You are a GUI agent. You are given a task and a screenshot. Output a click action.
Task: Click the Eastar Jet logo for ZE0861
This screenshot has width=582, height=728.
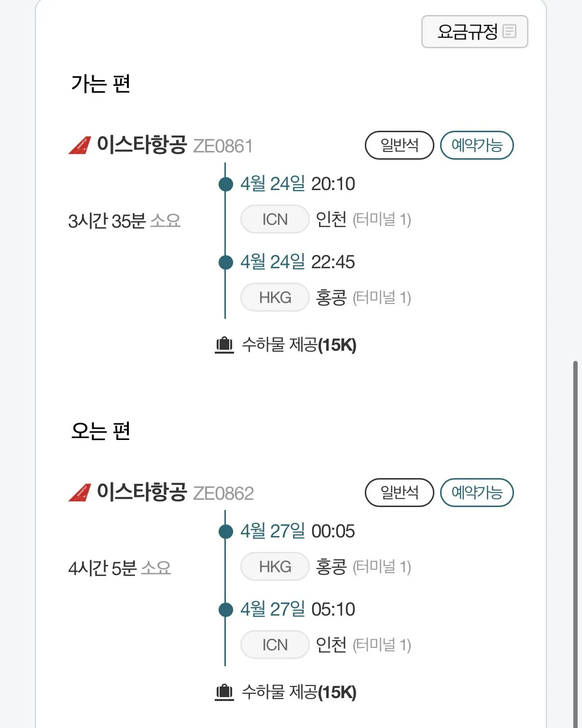[80, 145]
